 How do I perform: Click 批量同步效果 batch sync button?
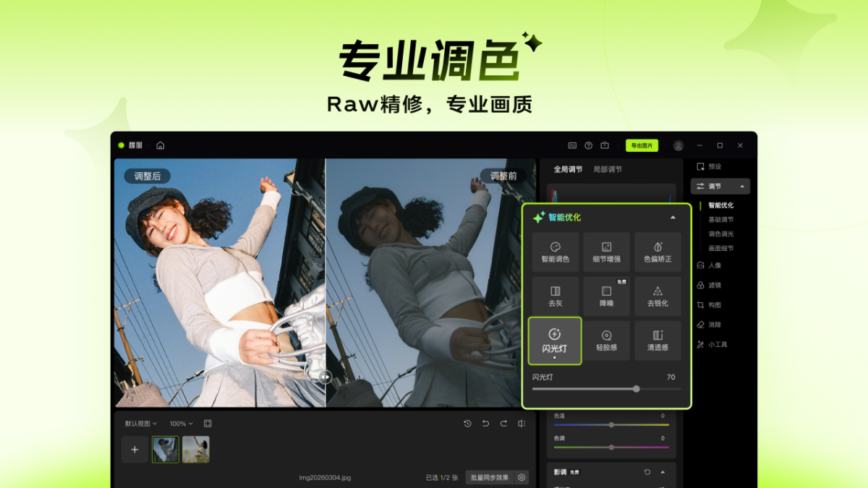point(490,477)
